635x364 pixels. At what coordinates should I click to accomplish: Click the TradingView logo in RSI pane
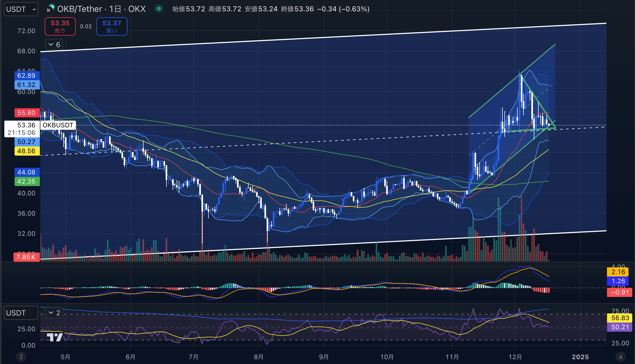click(x=55, y=337)
